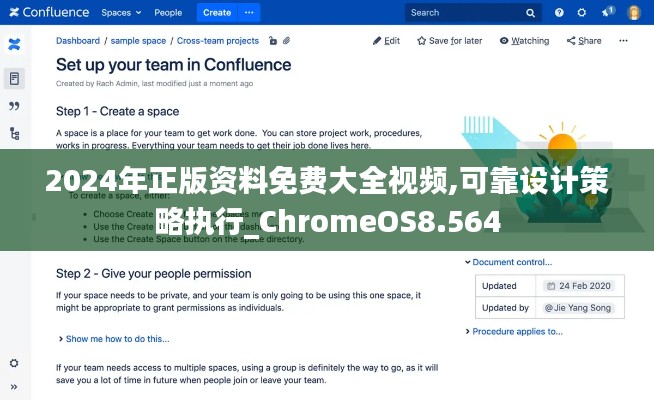Click the attachments paperclip icon

286,41
